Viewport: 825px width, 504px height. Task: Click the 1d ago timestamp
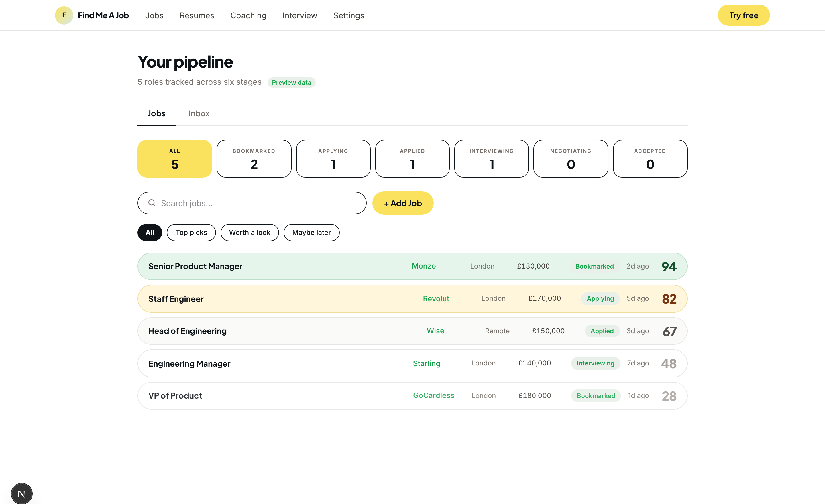[x=638, y=396]
